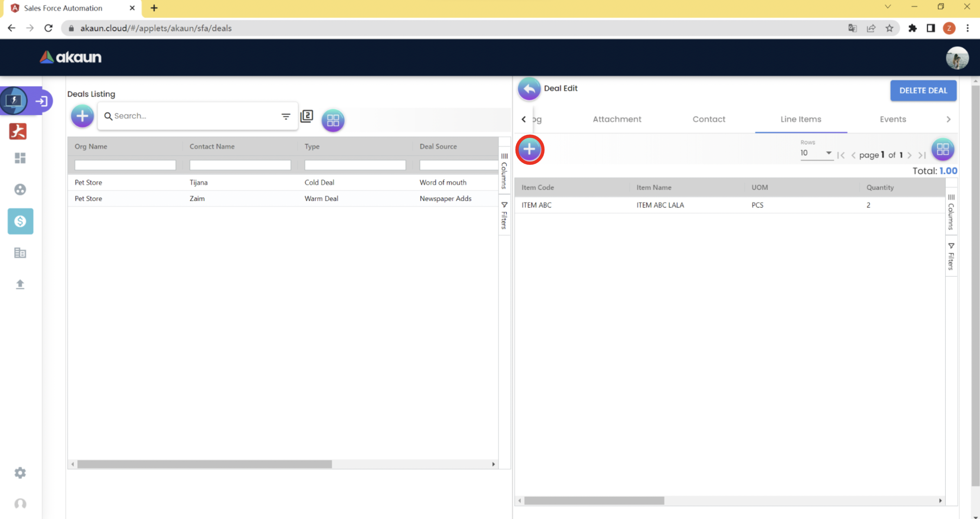This screenshot has width=980, height=519.
Task: Open the dashboard tiles icon in sidebar
Action: 20,158
